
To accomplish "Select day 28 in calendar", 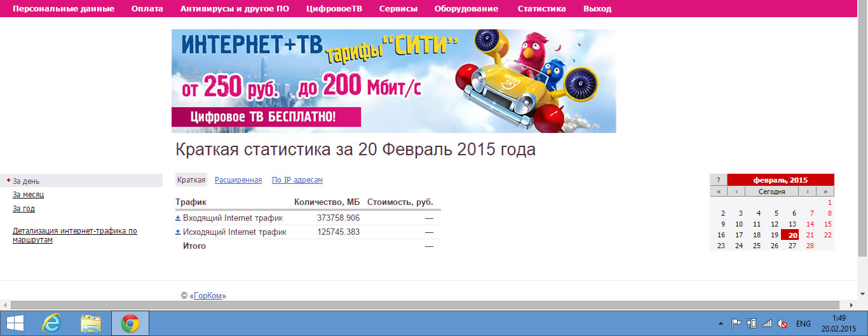I will pos(810,246).
